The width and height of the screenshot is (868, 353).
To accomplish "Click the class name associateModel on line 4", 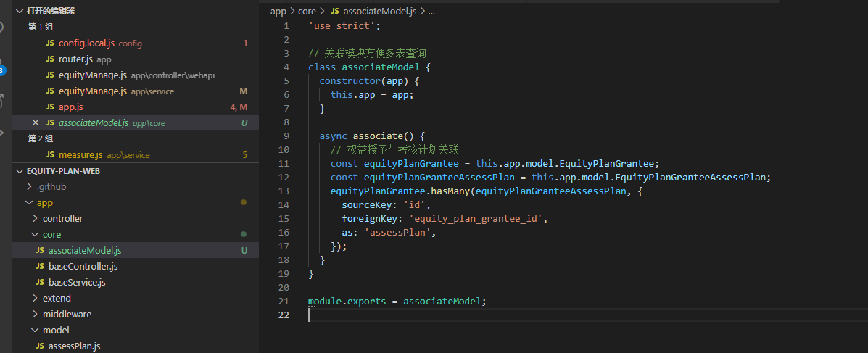I will [380, 67].
